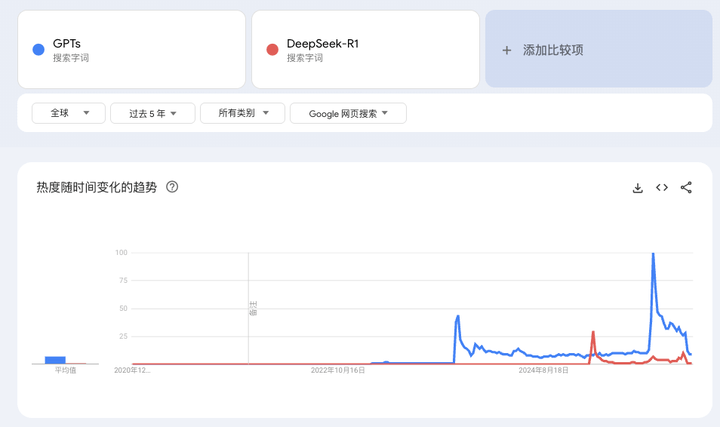Download the trend chart data as CSV

click(x=637, y=188)
